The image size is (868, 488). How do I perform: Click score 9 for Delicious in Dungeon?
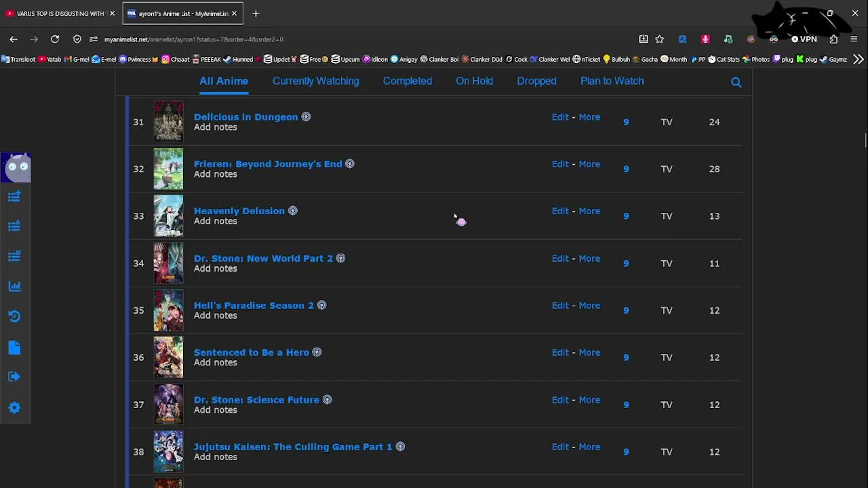click(x=626, y=122)
